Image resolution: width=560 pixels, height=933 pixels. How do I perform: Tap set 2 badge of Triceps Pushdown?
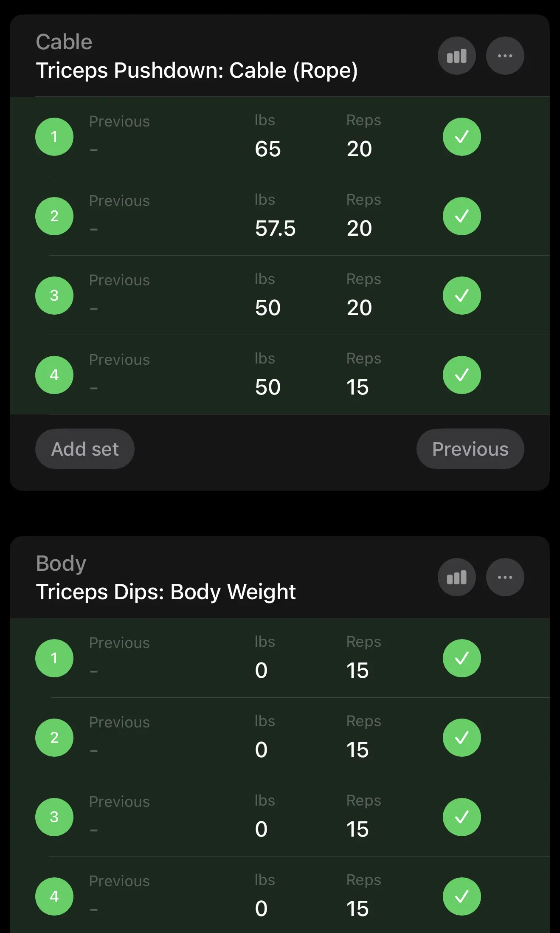click(54, 216)
